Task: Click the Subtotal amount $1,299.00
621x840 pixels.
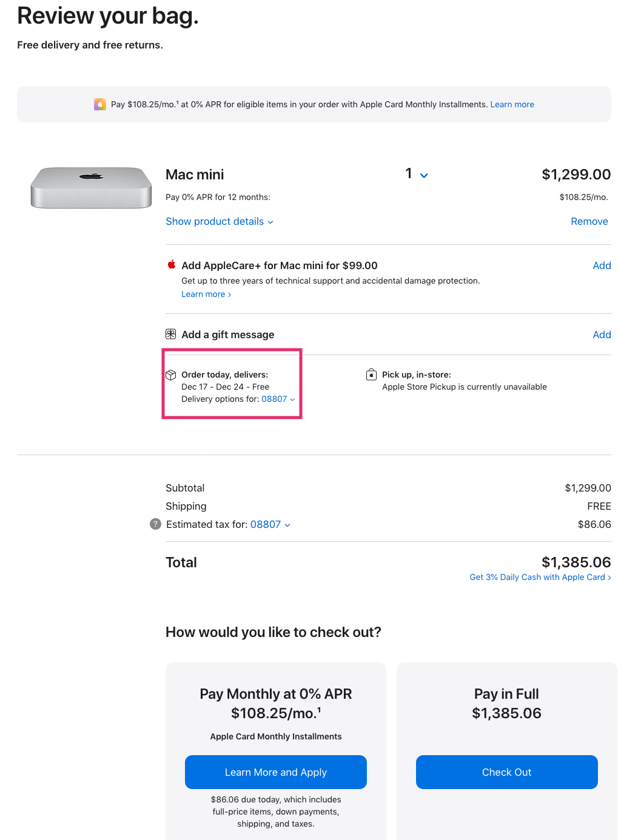Action: pyautogui.click(x=588, y=488)
